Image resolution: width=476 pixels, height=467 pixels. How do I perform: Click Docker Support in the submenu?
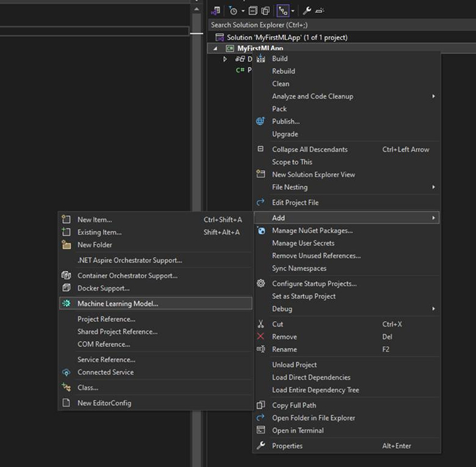[103, 288]
